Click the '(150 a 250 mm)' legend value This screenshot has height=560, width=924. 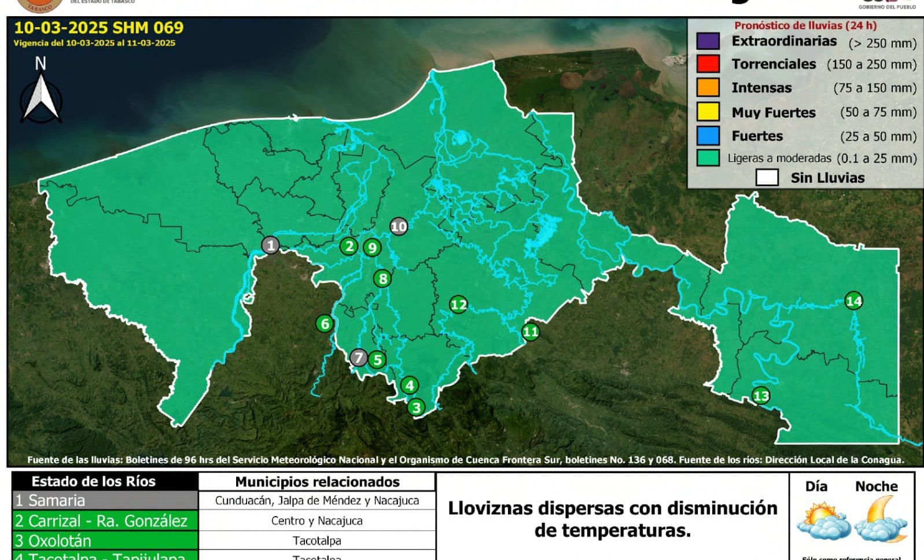tap(872, 64)
